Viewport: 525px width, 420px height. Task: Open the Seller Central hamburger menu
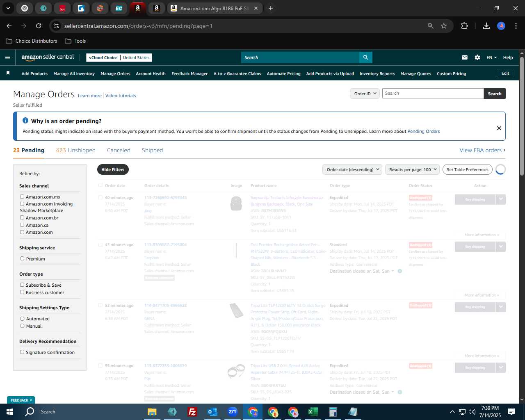pos(7,57)
